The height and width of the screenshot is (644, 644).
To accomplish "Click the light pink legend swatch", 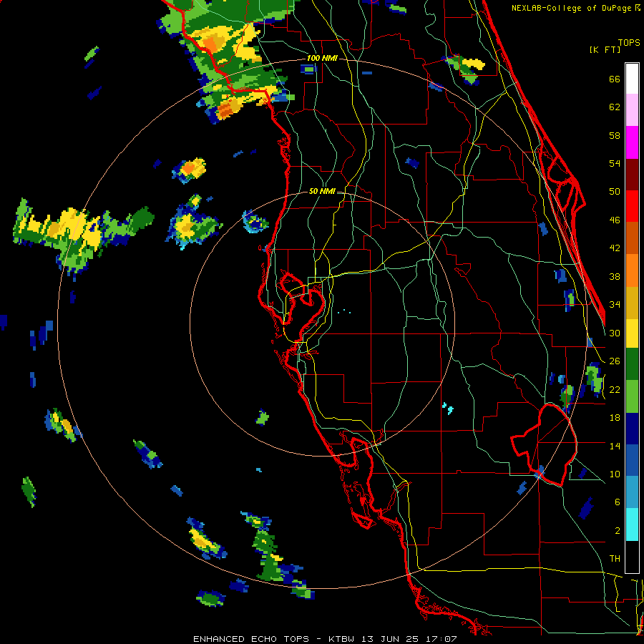I will tap(632, 110).
